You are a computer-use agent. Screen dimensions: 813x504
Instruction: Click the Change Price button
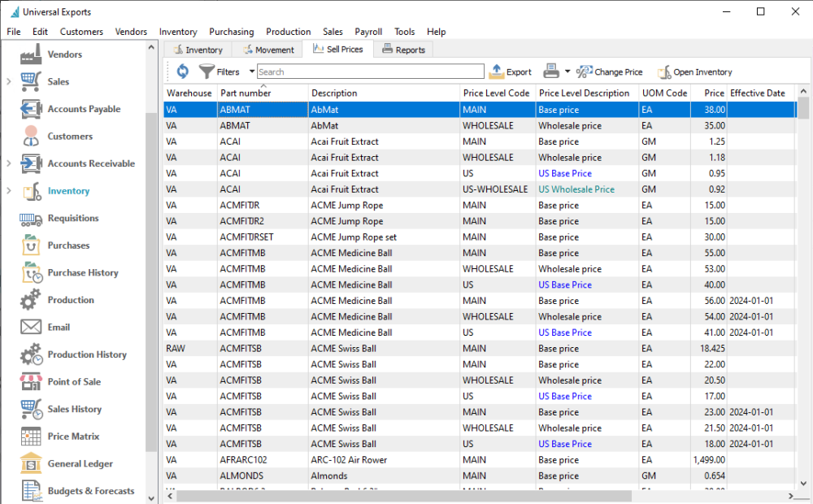(x=609, y=72)
